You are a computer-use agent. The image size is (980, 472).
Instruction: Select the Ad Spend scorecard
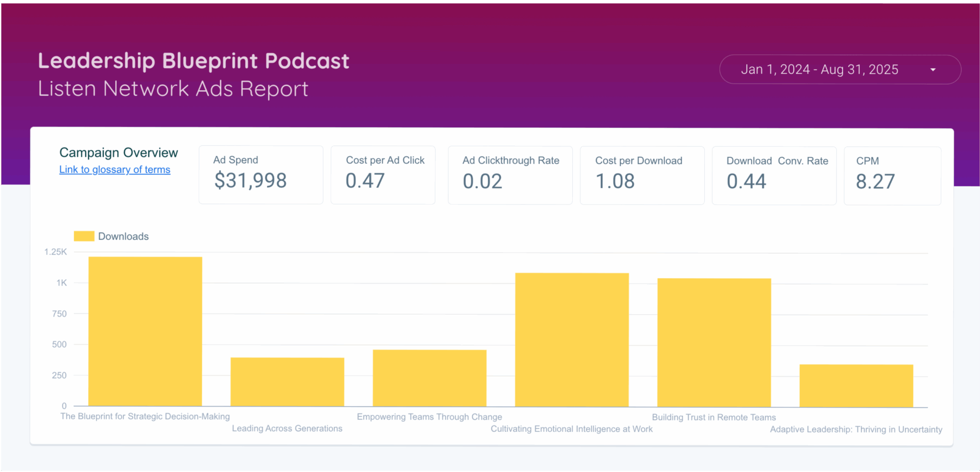pos(261,175)
